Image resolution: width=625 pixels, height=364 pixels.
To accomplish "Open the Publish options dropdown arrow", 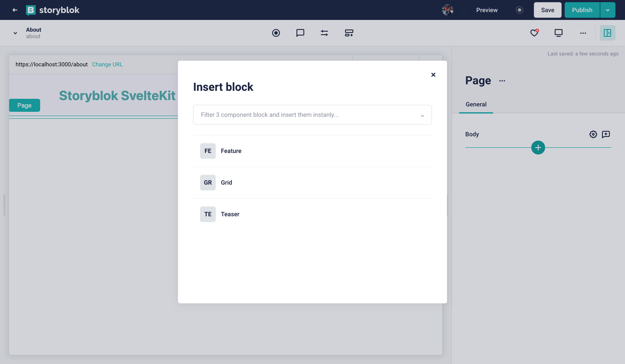I will point(608,10).
